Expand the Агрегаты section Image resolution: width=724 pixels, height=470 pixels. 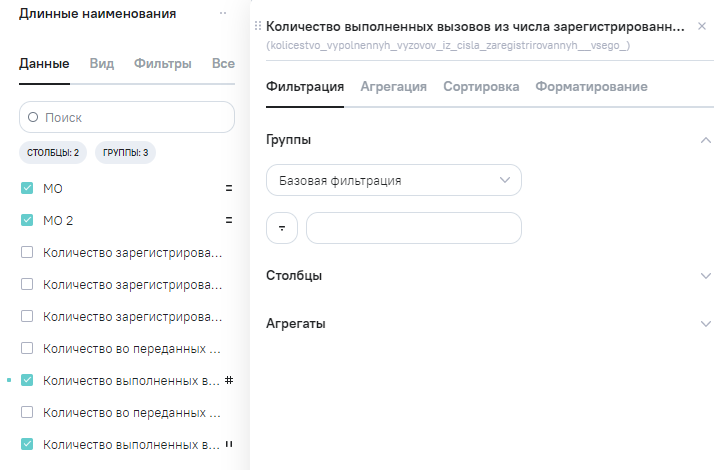(x=705, y=324)
